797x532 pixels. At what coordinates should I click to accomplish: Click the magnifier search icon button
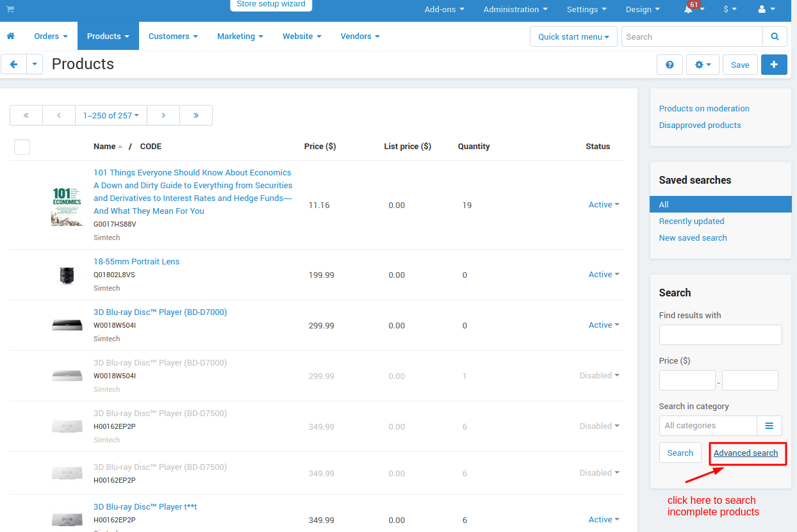click(x=775, y=36)
